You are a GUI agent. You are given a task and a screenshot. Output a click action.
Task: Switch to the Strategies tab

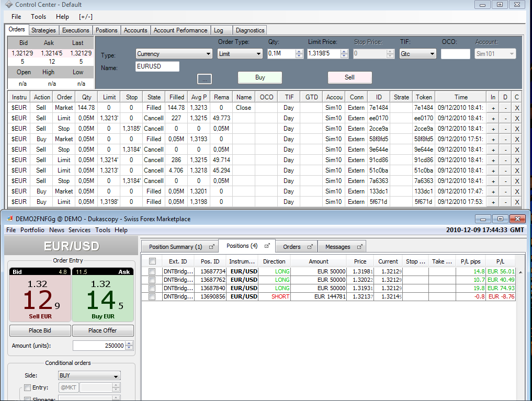coord(43,30)
